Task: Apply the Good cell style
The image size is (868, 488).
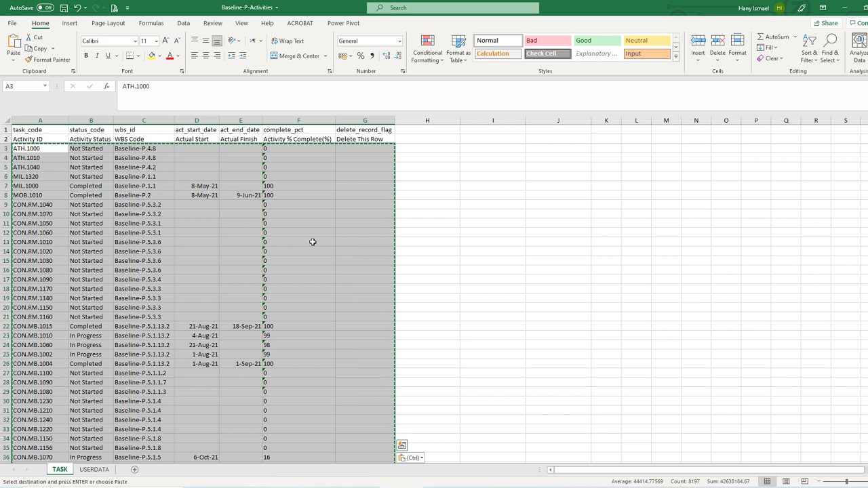Action: coord(597,41)
